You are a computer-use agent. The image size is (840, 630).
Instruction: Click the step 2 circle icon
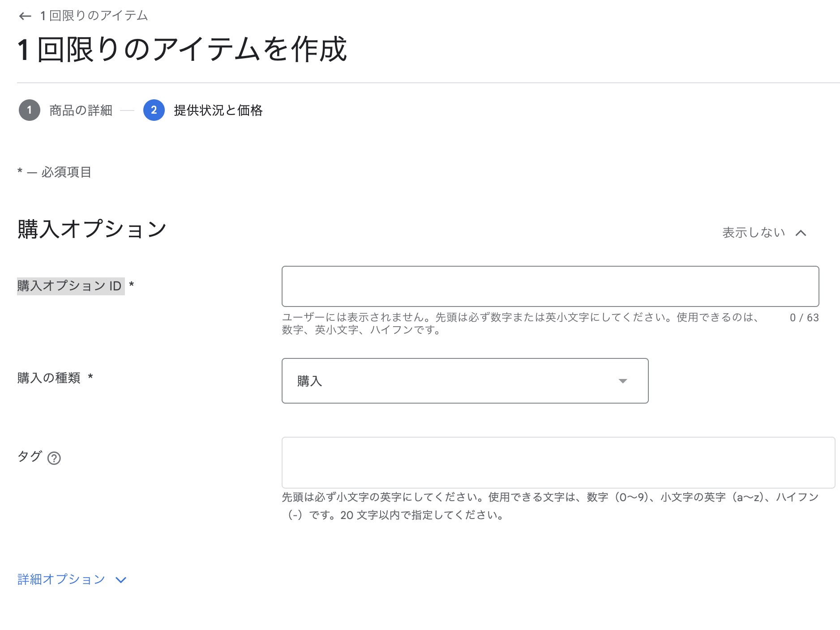[x=154, y=110]
